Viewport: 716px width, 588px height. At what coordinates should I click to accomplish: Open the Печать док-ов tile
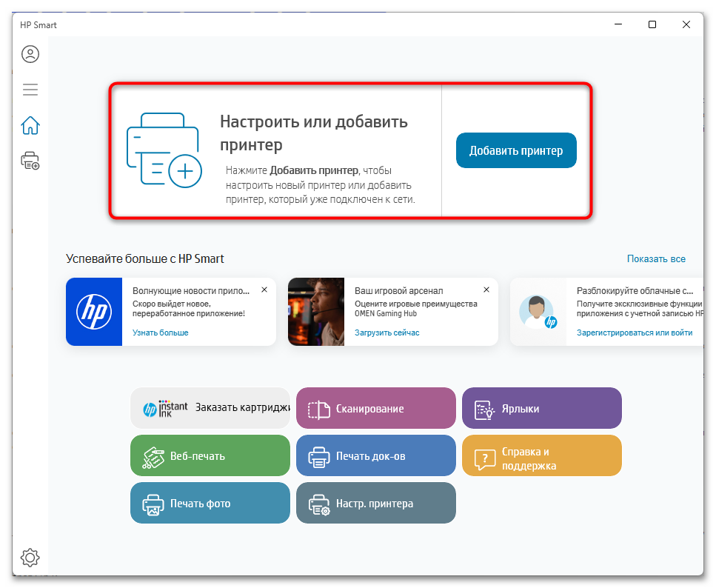tap(376, 455)
